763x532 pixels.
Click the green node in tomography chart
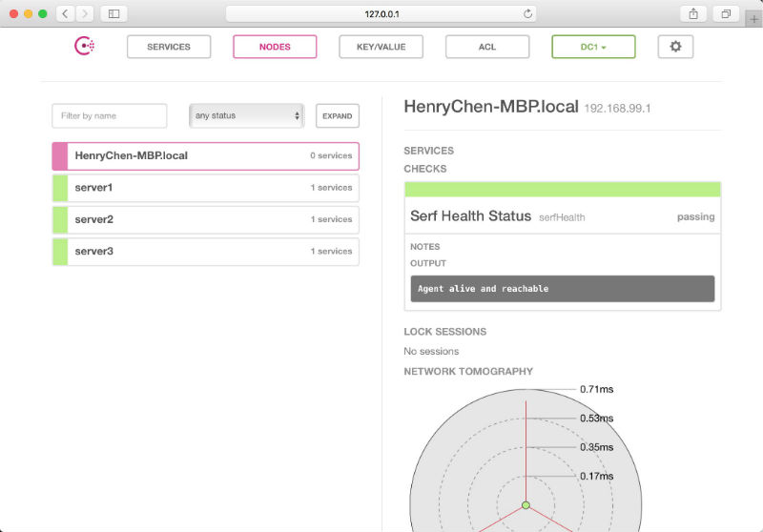(526, 504)
